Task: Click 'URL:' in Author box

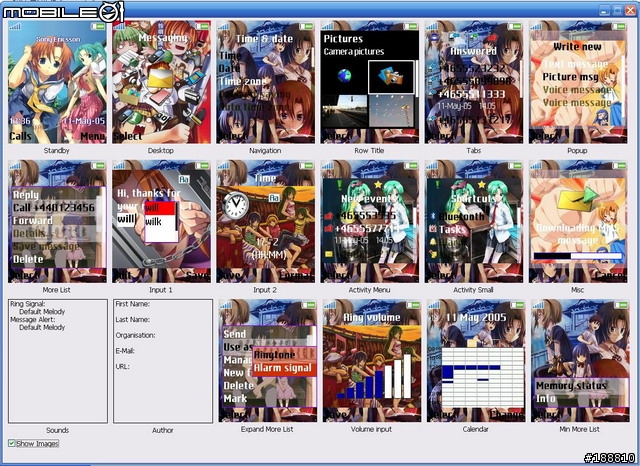Action: pyautogui.click(x=122, y=366)
